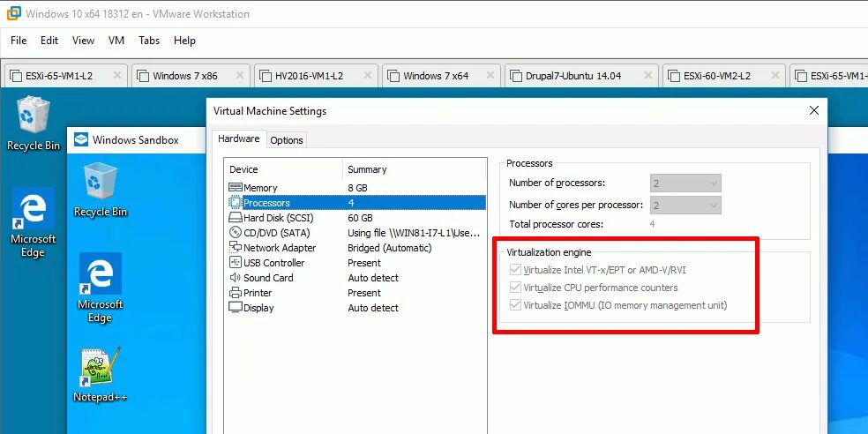868x434 pixels.
Task: Click the 'Bridged (Automatic)' summary text
Action: (389, 248)
